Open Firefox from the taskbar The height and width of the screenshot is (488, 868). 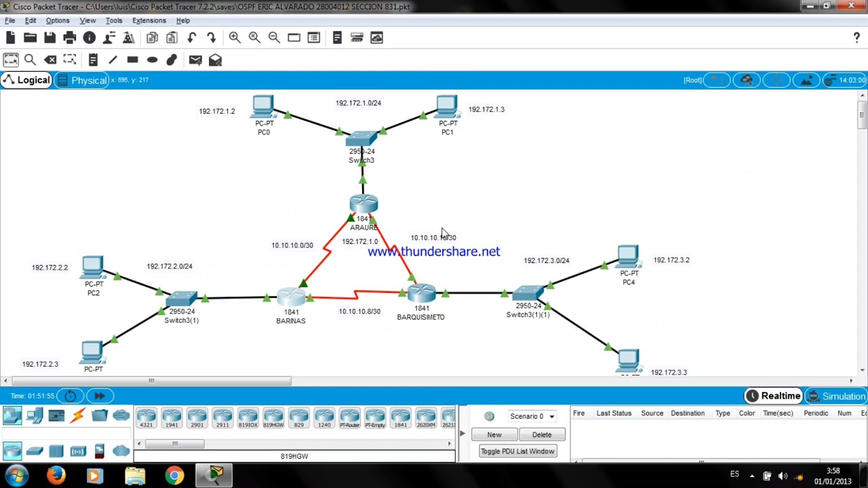pos(56,475)
